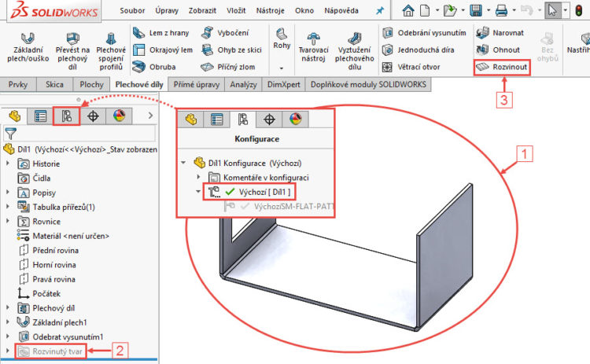Create a new document icon
This screenshot has height=364, width=590.
point(425,10)
